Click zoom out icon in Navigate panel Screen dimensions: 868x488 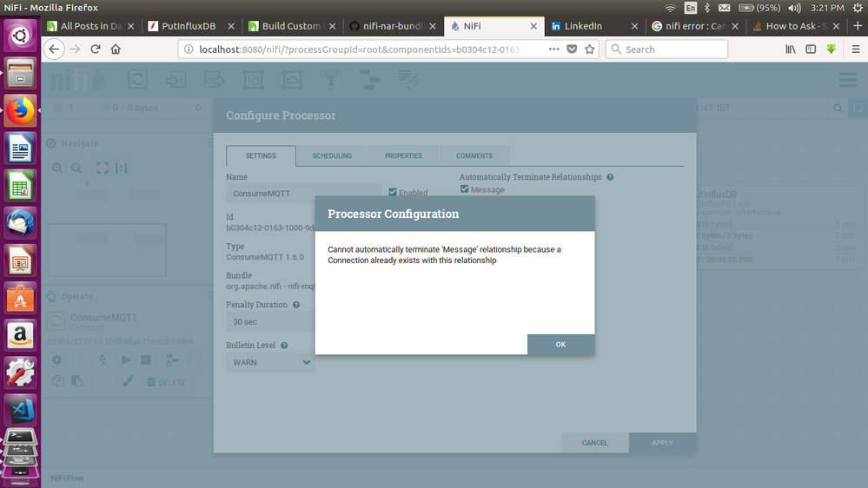click(77, 168)
